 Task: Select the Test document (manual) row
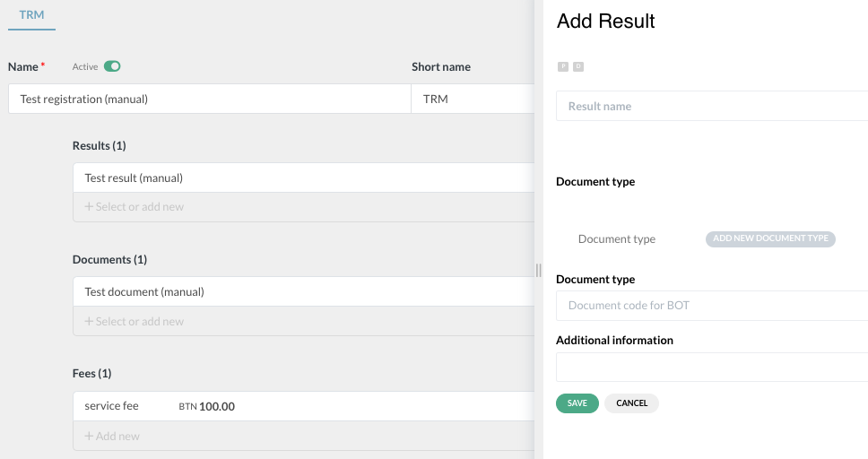303,291
